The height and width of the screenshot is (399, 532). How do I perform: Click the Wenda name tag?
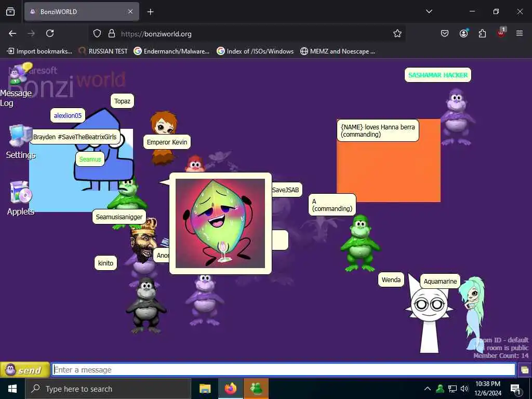click(391, 280)
